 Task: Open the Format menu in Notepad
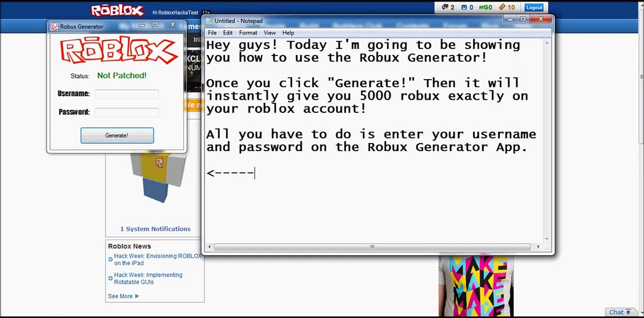[x=248, y=32]
